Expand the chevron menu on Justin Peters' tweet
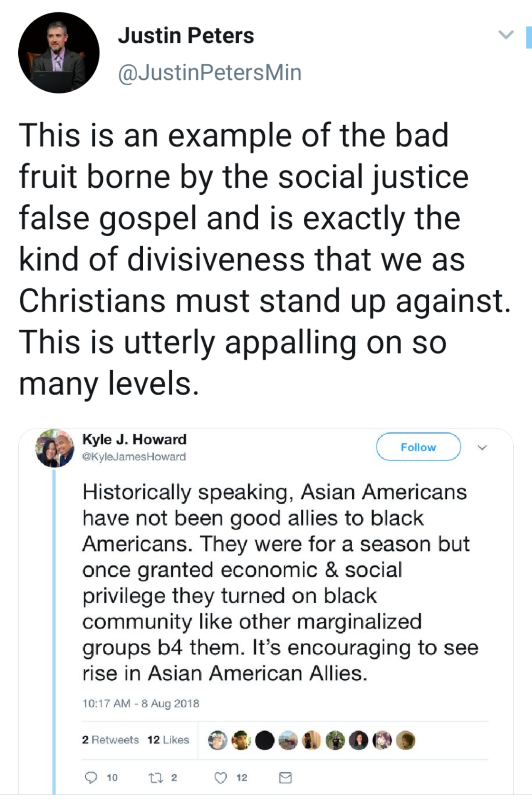 coord(506,35)
